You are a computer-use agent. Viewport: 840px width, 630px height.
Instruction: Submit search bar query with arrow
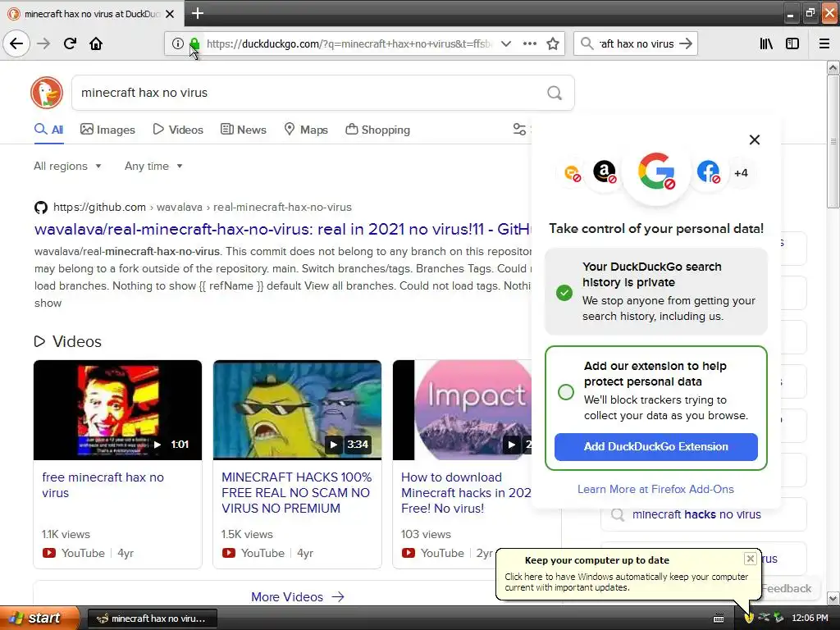(x=686, y=43)
